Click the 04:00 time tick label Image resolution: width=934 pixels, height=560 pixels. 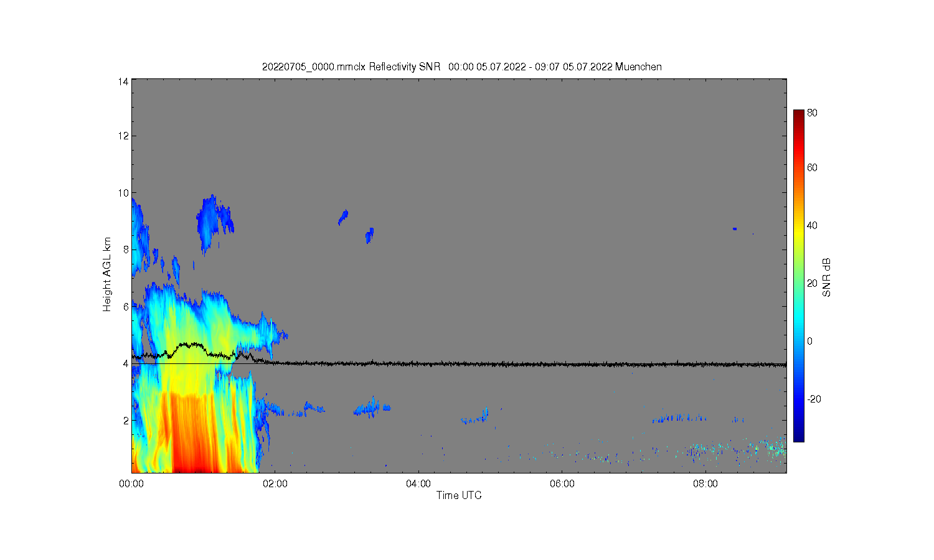(418, 483)
